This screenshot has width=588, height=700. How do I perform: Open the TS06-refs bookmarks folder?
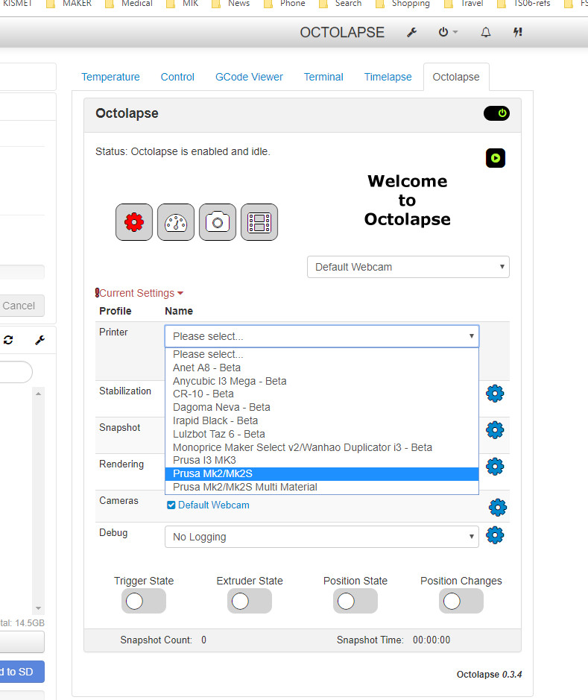click(524, 4)
